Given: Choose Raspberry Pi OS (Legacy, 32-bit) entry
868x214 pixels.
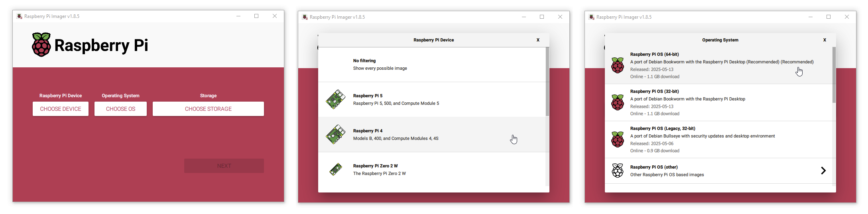Looking at the screenshot, I should coord(718,139).
